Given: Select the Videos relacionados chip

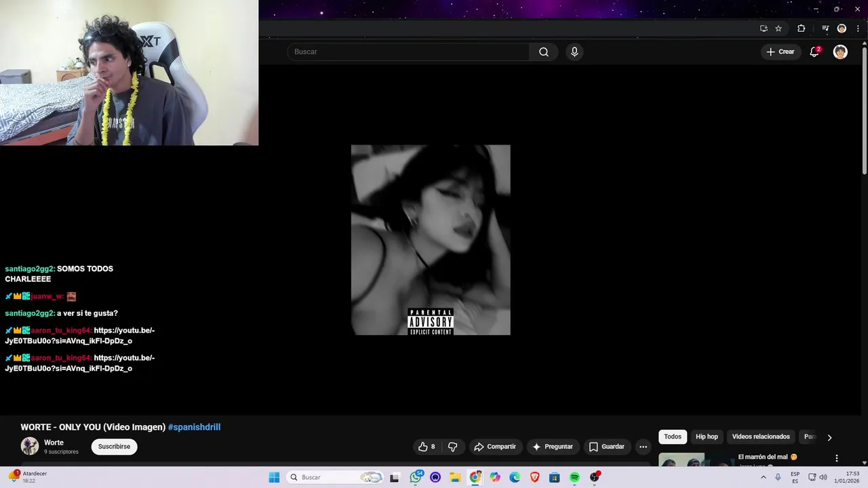Looking at the screenshot, I should pyautogui.click(x=761, y=437).
